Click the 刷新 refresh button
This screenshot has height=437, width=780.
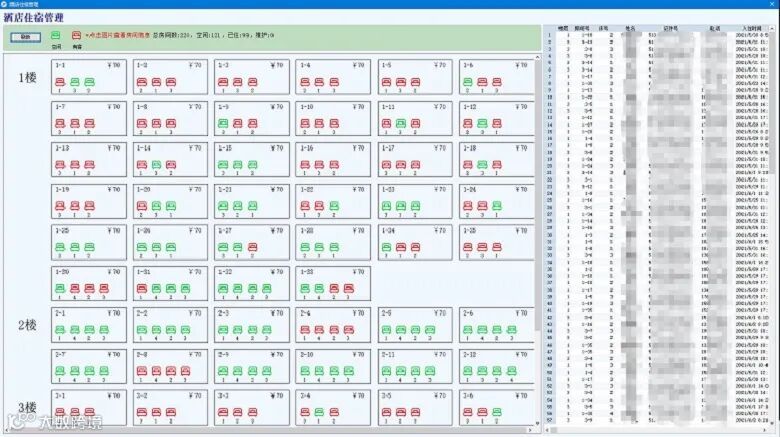tap(25, 37)
